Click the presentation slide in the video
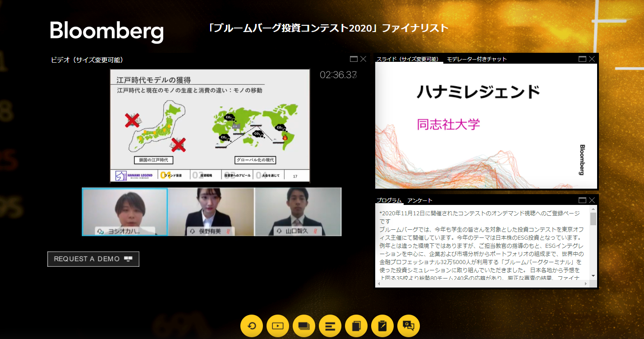Viewport: 644px width, 339px height. pyautogui.click(x=210, y=125)
